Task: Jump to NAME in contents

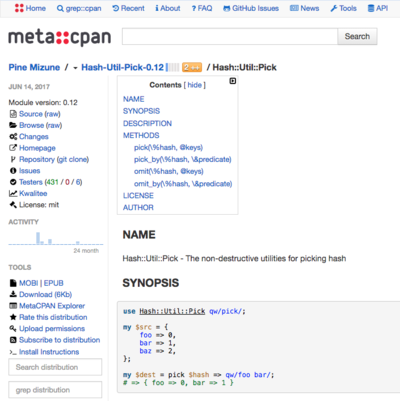Action: pos(134,99)
